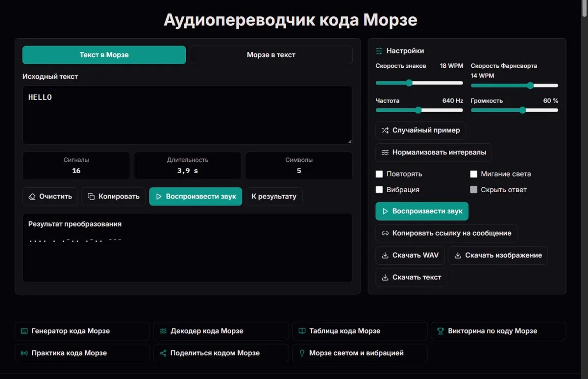
Task: Open the Морзе светом и вибрацией link
Action: [360, 353]
